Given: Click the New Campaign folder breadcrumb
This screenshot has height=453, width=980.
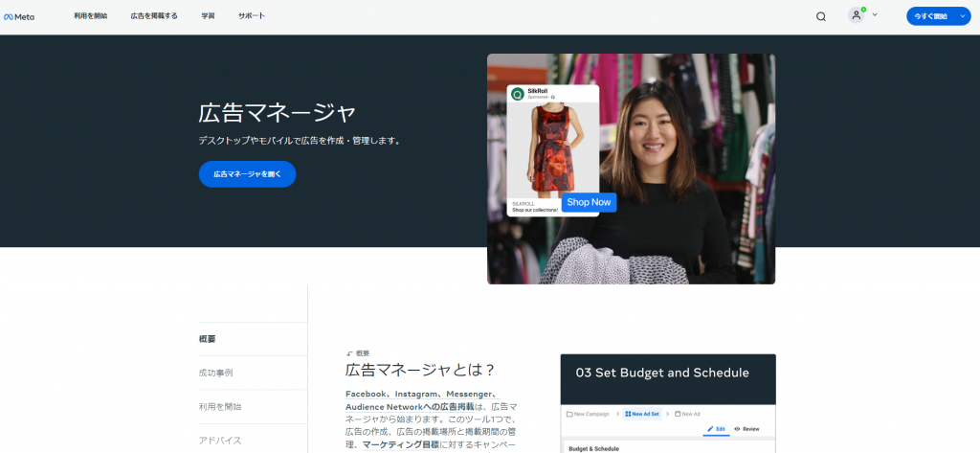Looking at the screenshot, I should 589,414.
